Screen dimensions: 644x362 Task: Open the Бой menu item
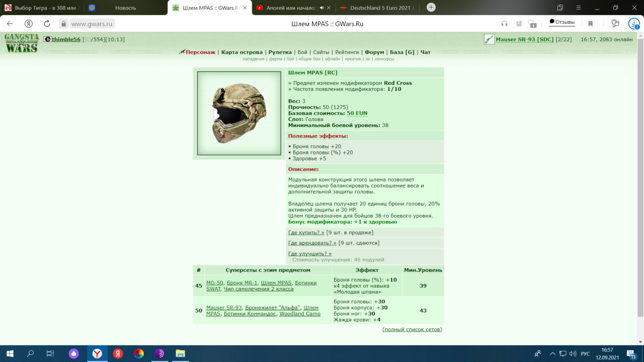pyautogui.click(x=302, y=52)
